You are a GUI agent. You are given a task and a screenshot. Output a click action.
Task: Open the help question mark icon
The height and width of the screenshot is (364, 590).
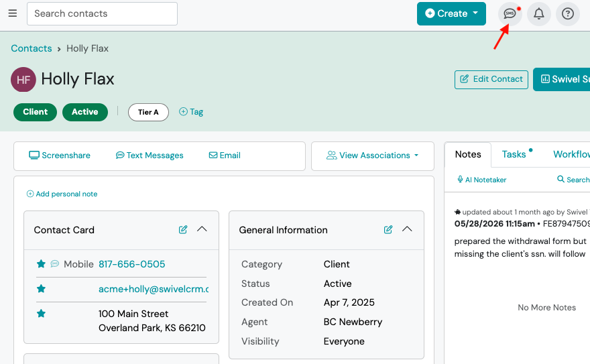[567, 14]
